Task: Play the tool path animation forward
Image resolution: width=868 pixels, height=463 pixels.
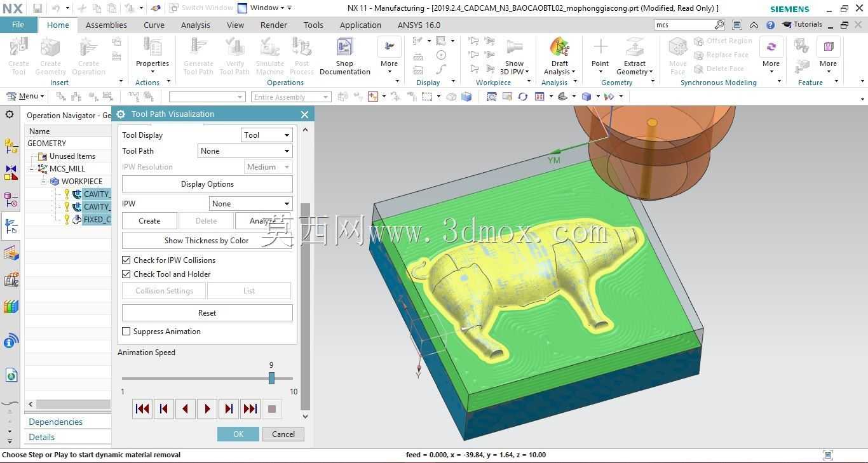Action: tap(207, 409)
